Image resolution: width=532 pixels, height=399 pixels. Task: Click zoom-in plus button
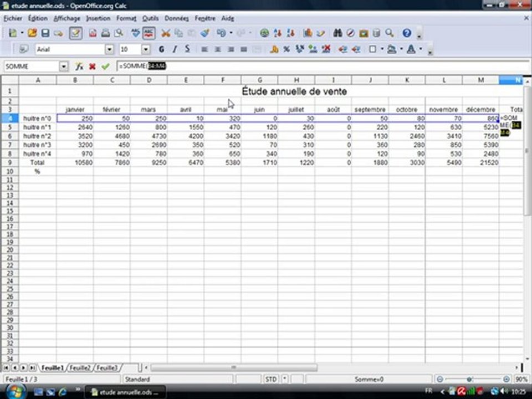(x=506, y=379)
